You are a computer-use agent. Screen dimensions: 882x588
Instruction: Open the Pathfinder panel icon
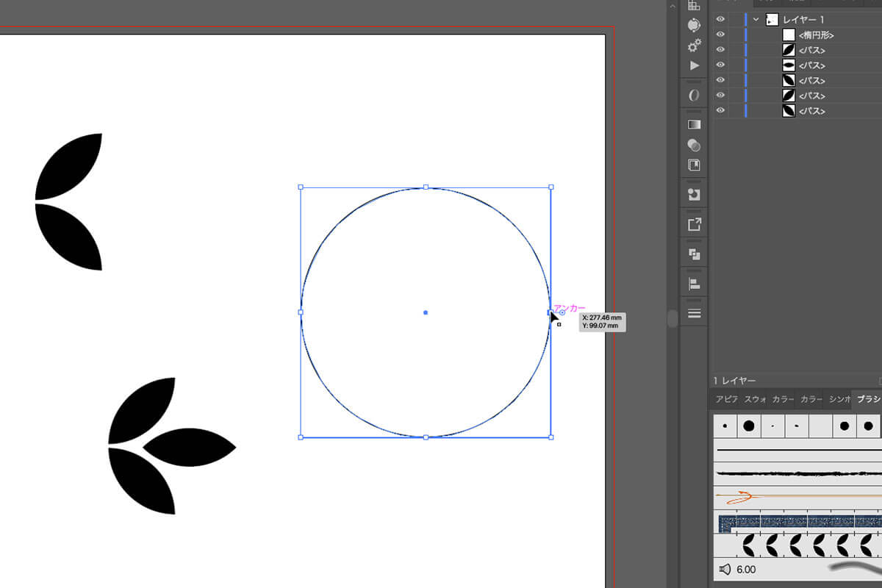[x=694, y=254]
